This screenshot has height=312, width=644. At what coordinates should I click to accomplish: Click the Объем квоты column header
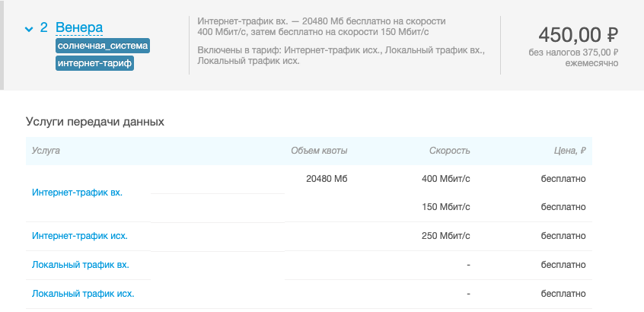click(319, 151)
